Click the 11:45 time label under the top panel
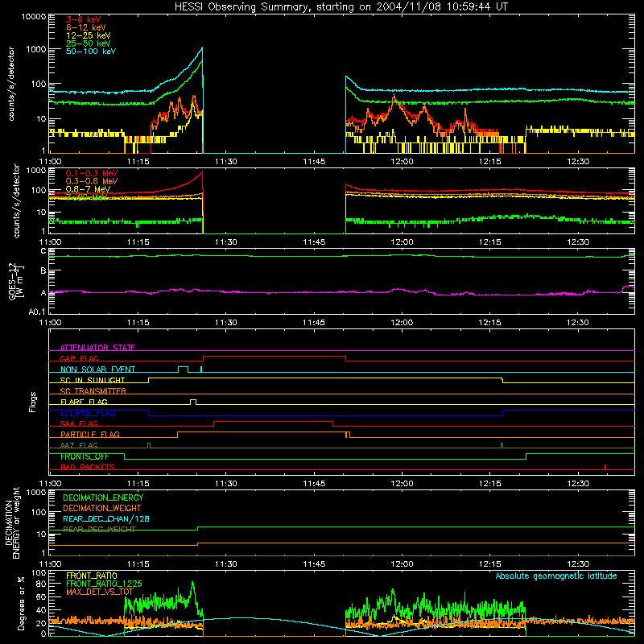The image size is (644, 644). coord(314,162)
